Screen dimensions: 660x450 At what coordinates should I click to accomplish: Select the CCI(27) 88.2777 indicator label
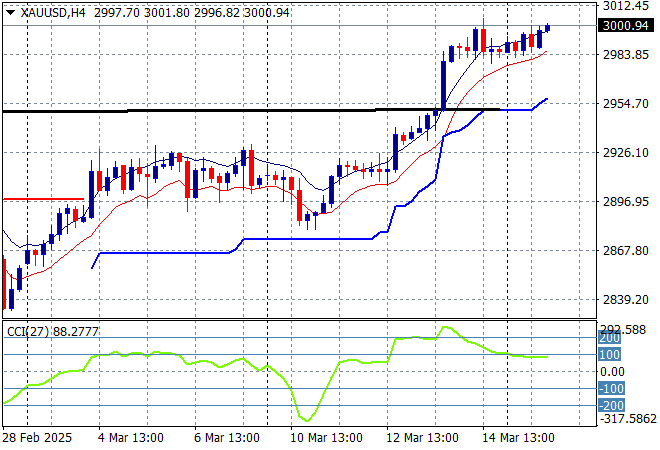click(x=53, y=332)
